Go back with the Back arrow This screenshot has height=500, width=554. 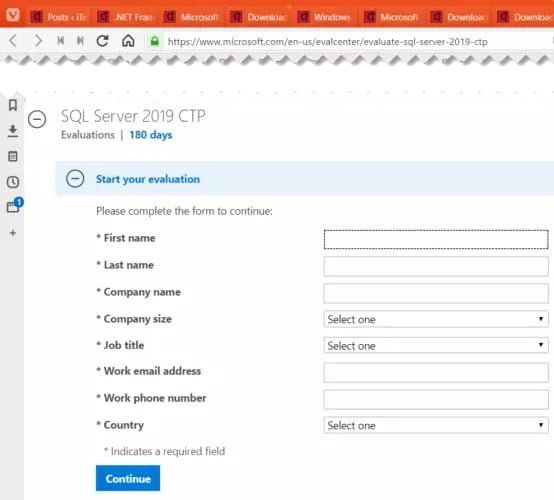[13, 41]
